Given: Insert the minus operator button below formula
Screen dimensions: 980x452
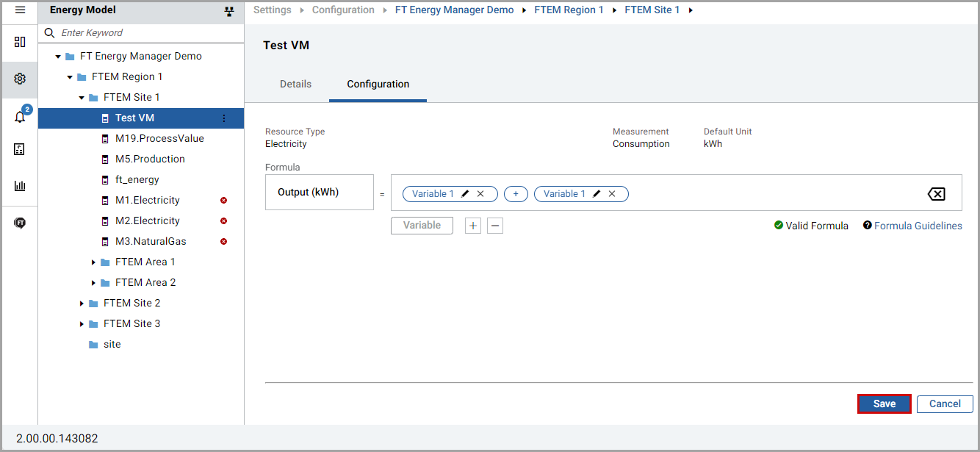Looking at the screenshot, I should [495, 226].
